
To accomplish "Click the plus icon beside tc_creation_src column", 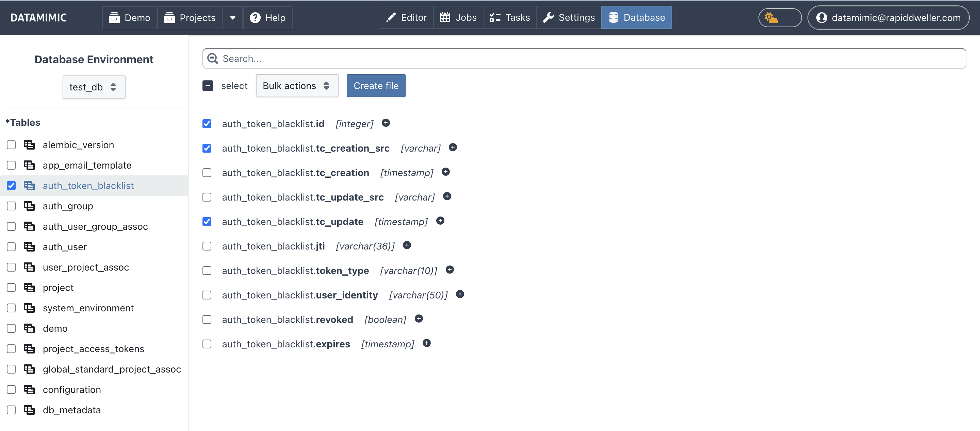I will point(453,147).
